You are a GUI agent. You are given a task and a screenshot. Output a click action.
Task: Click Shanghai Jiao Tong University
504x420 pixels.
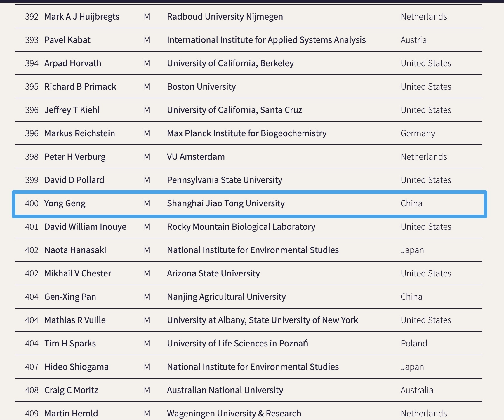click(x=226, y=203)
